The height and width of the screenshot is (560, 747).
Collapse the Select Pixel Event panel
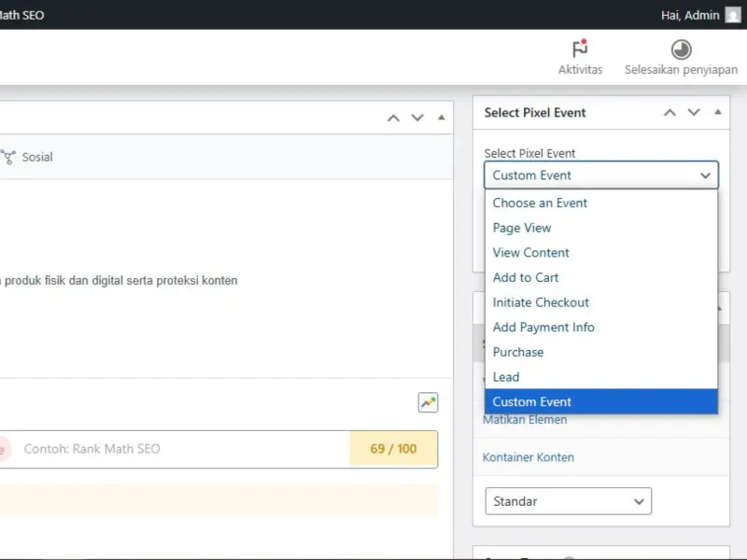click(x=717, y=113)
